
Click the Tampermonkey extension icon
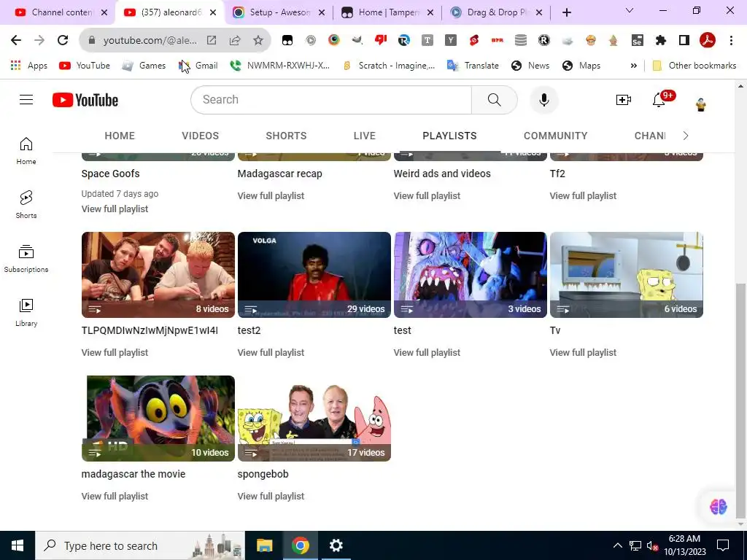tap(287, 41)
